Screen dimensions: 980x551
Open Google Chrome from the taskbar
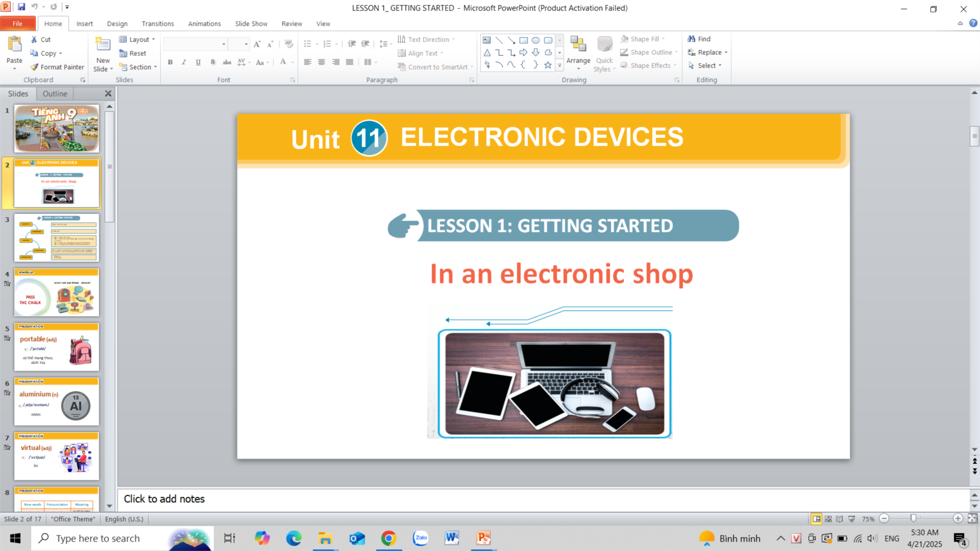(389, 538)
